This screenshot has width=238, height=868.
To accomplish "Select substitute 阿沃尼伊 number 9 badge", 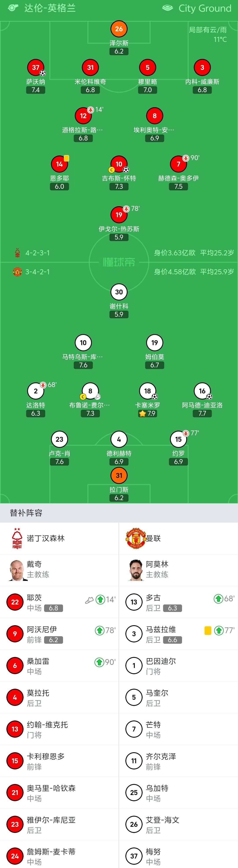I will tap(15, 634).
